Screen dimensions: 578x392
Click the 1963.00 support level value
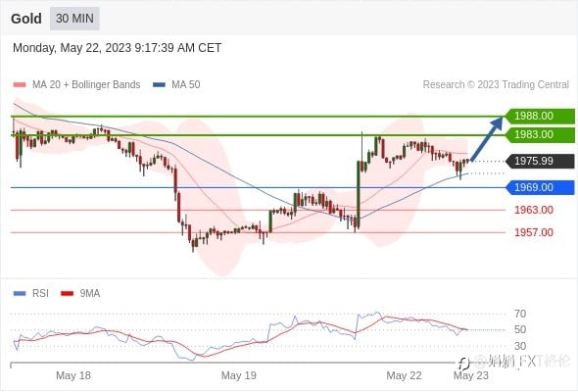tap(534, 210)
